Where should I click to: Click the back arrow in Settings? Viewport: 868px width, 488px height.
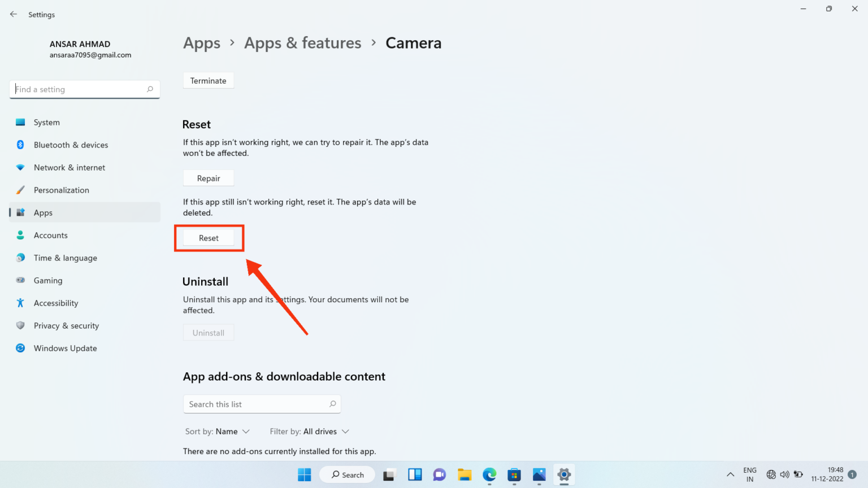point(14,14)
